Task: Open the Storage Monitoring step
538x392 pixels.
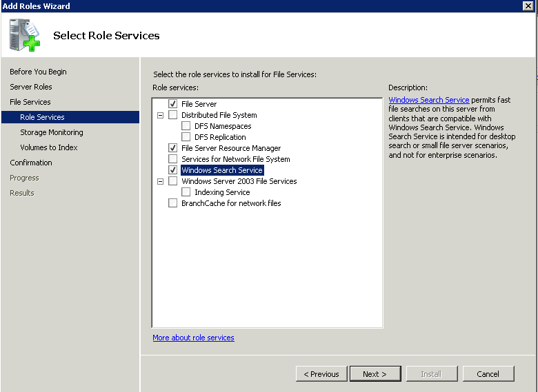Action: (52, 132)
